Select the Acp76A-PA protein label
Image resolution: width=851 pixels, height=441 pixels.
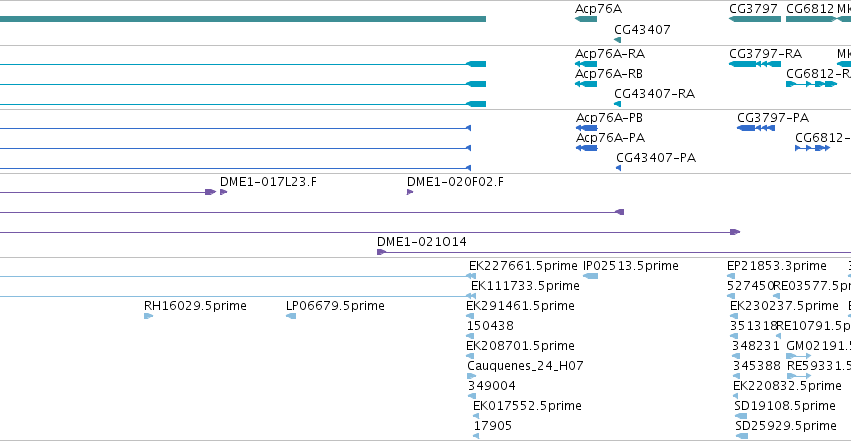coord(610,138)
